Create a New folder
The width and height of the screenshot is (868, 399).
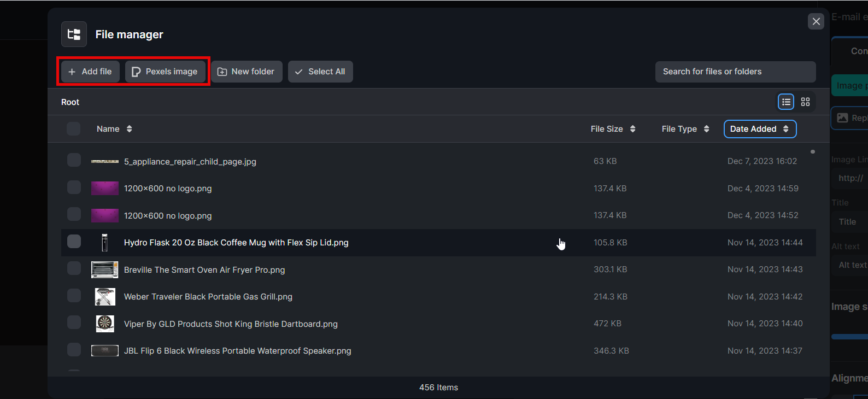click(247, 72)
